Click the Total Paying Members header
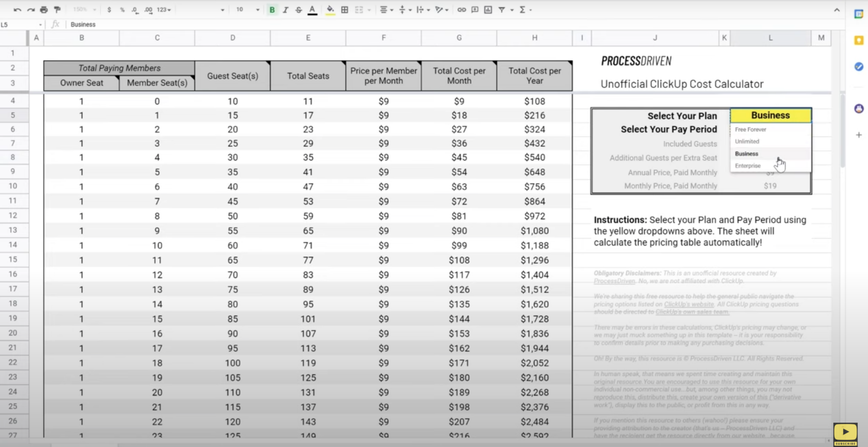The height and width of the screenshot is (447, 868). pyautogui.click(x=120, y=68)
